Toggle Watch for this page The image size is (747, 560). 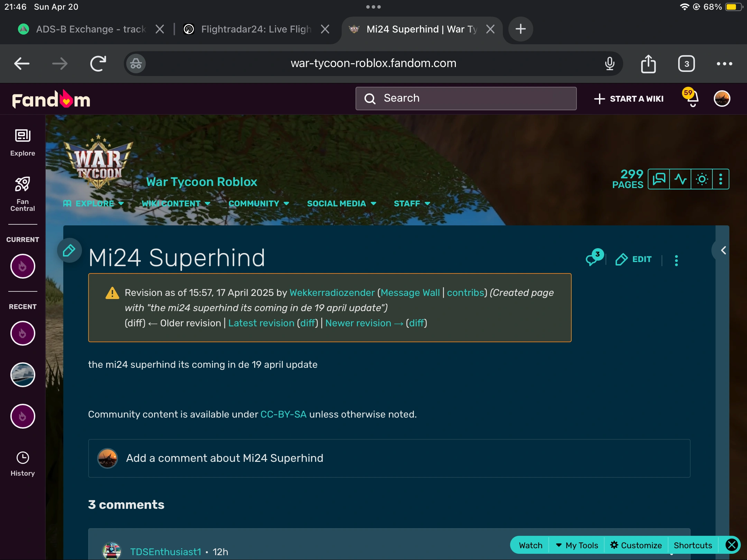point(531,545)
